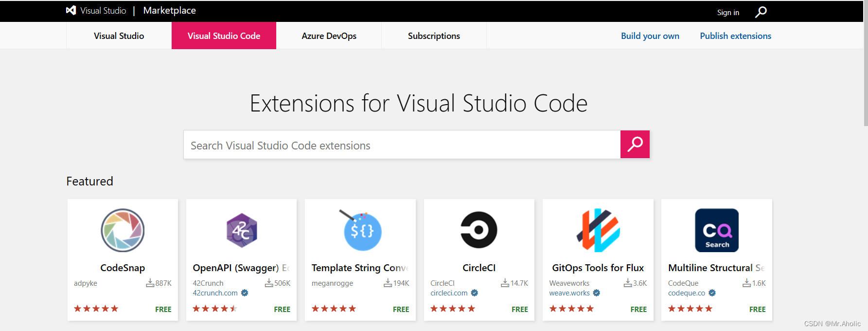This screenshot has height=331, width=868.
Task: Click download icon beside 506K
Action: 269,283
